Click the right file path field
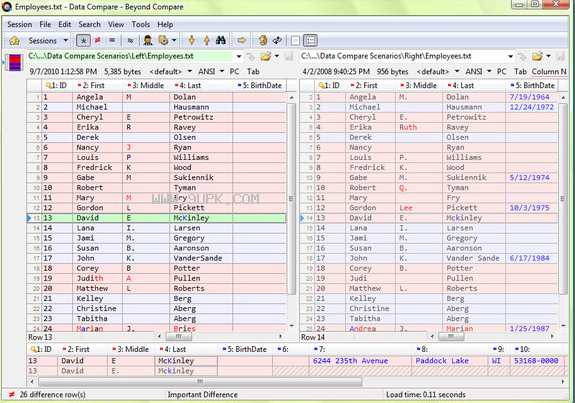 403,56
